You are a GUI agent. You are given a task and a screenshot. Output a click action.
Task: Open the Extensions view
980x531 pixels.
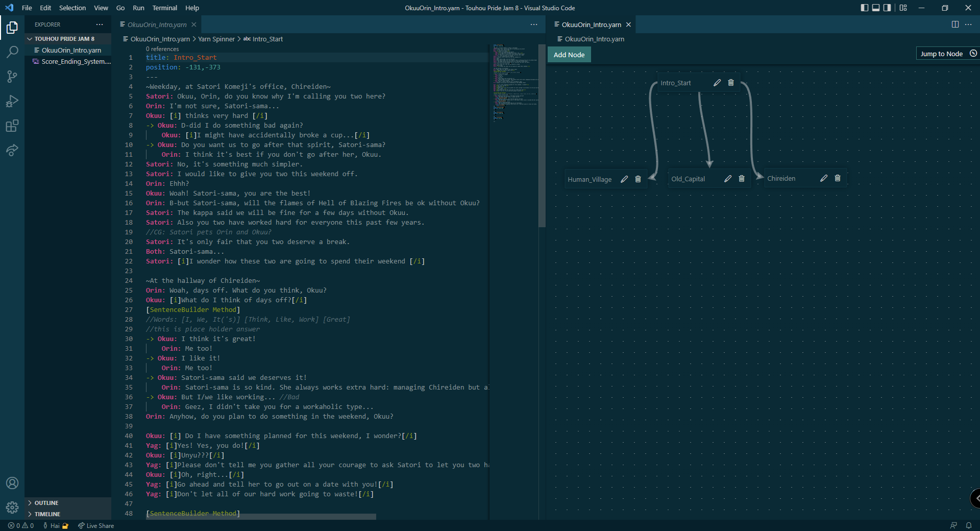pyautogui.click(x=12, y=126)
